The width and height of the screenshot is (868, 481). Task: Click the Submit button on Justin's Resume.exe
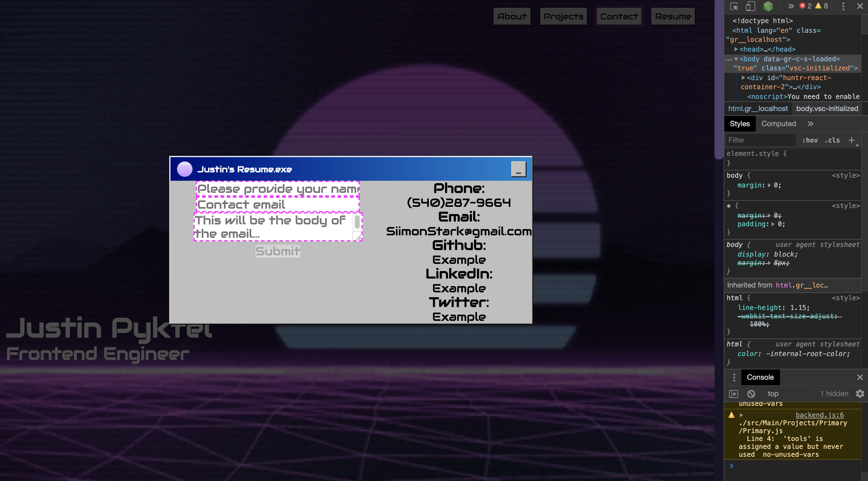(x=277, y=251)
